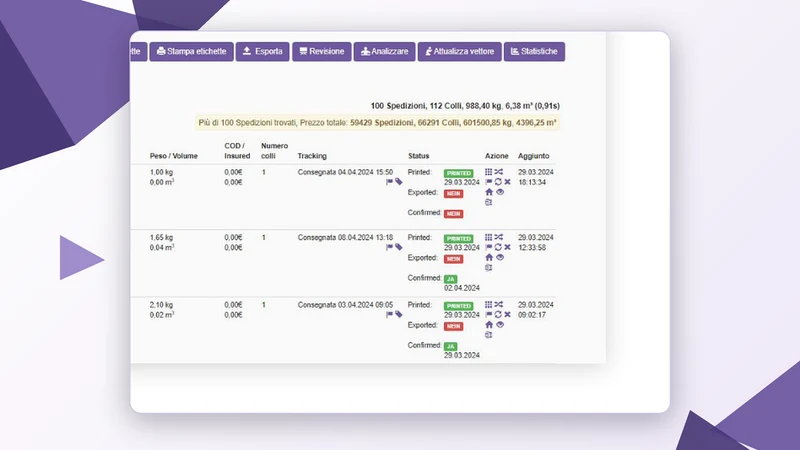Click tracking flag icon under Consegnata 04.04.2024

tap(389, 182)
